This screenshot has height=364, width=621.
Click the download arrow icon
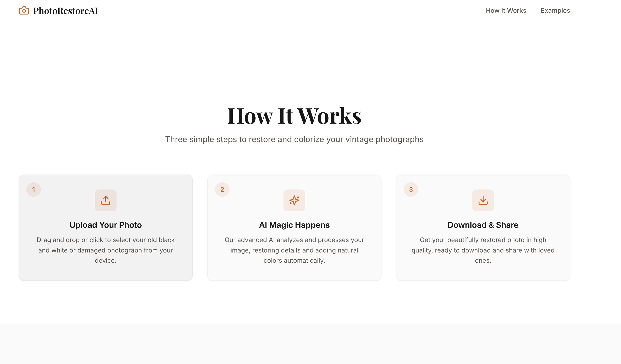pos(483,200)
